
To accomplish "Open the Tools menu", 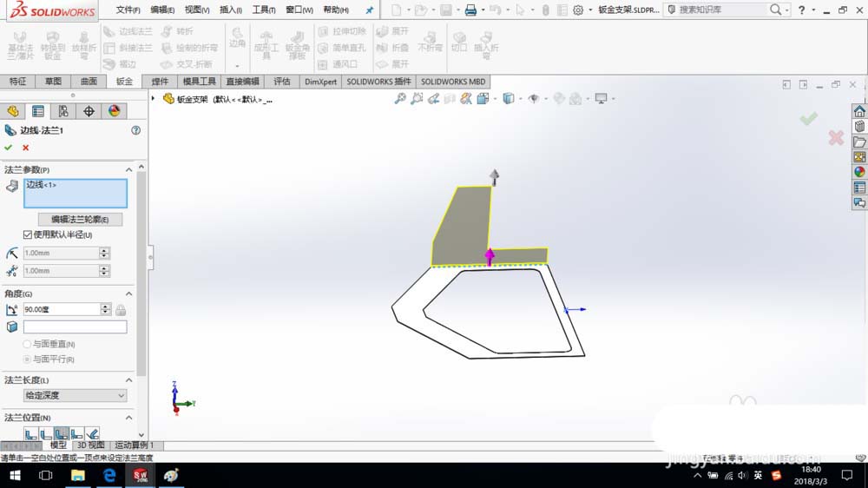I will (x=264, y=10).
